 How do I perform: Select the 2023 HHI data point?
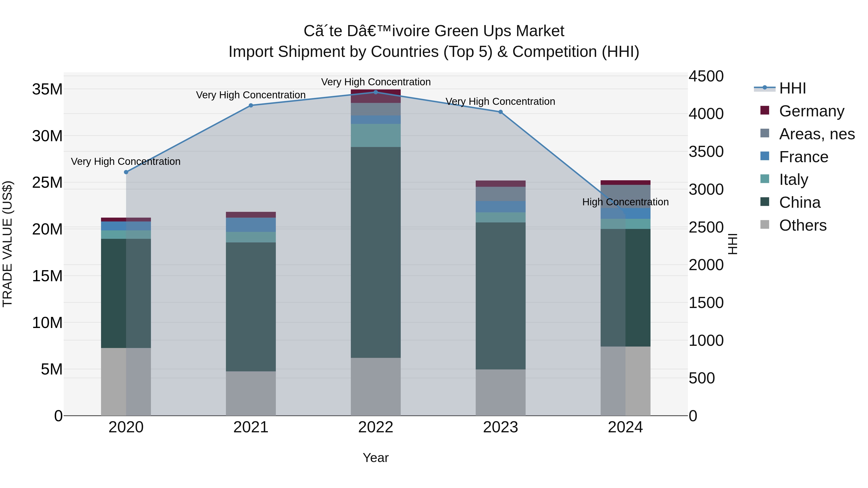[x=500, y=112]
